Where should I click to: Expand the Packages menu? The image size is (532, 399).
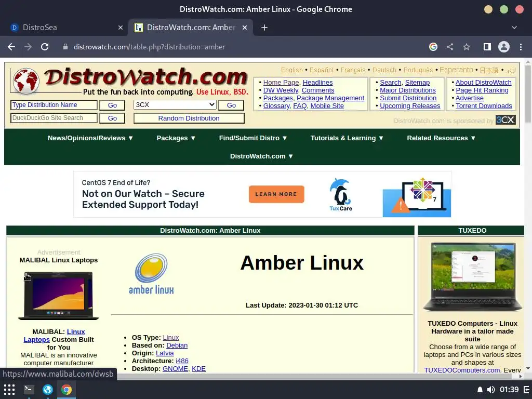tap(176, 138)
